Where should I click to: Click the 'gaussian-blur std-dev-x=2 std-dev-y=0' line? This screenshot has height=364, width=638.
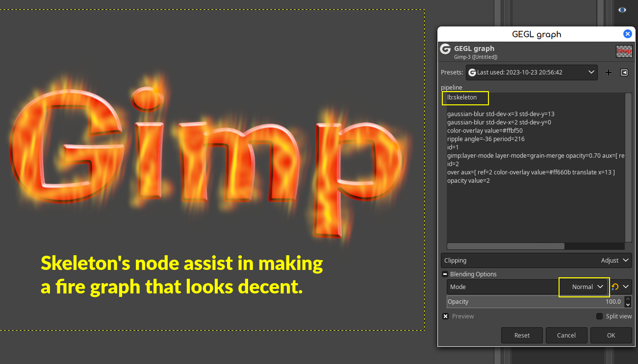pyautogui.click(x=499, y=122)
